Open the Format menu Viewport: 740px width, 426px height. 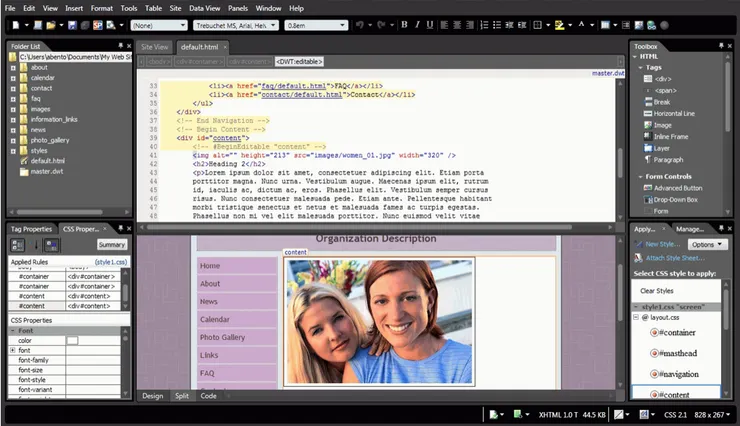(x=101, y=8)
